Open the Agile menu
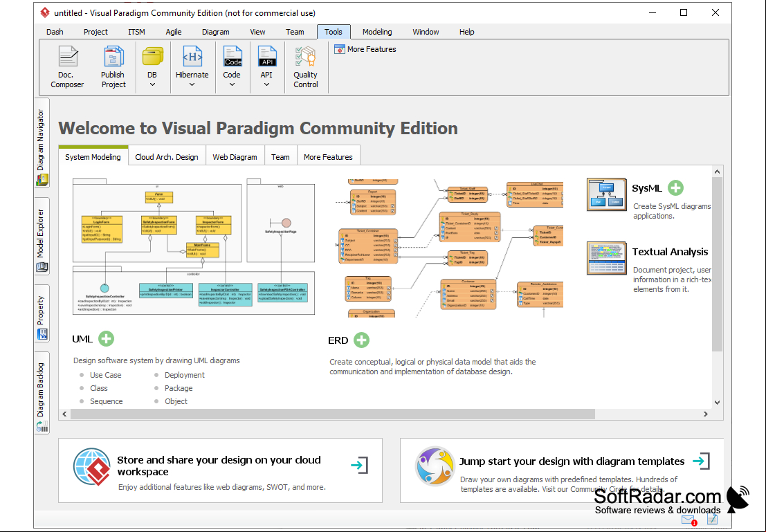This screenshot has width=766, height=532. point(174,32)
